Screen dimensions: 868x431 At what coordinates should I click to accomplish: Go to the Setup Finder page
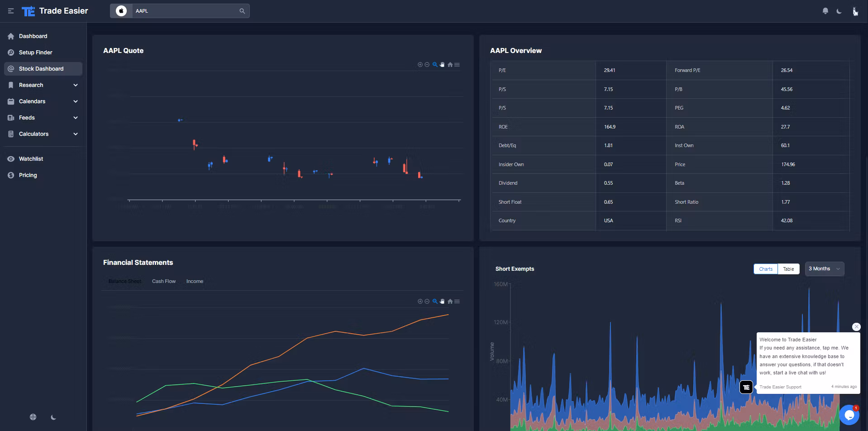pyautogui.click(x=35, y=53)
